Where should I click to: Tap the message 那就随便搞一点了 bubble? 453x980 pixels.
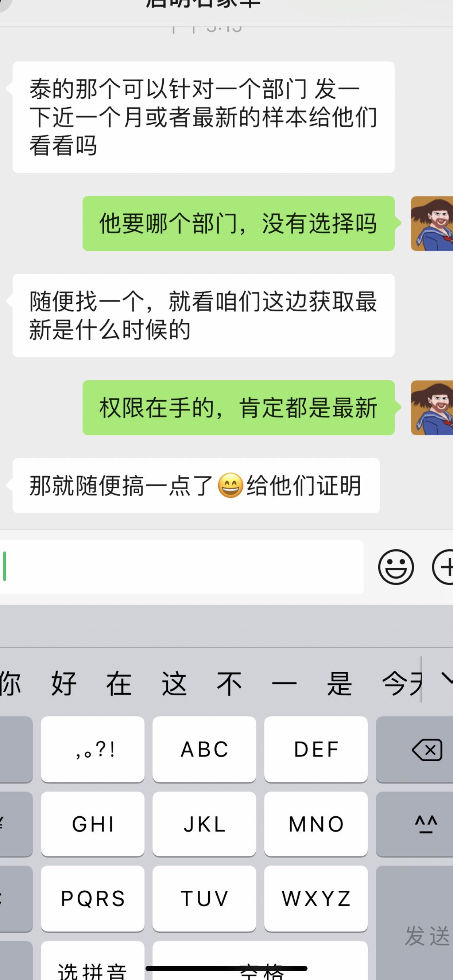pos(196,485)
